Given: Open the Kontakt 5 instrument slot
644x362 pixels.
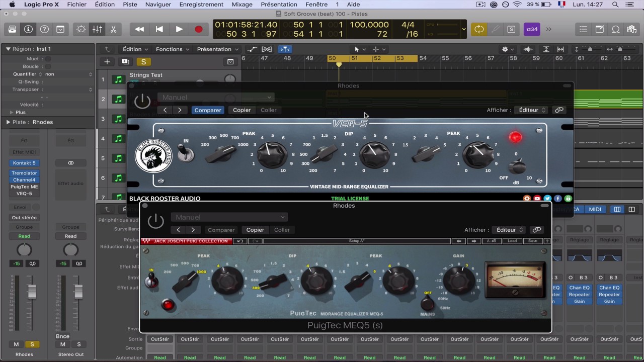Looking at the screenshot, I should tap(24, 163).
